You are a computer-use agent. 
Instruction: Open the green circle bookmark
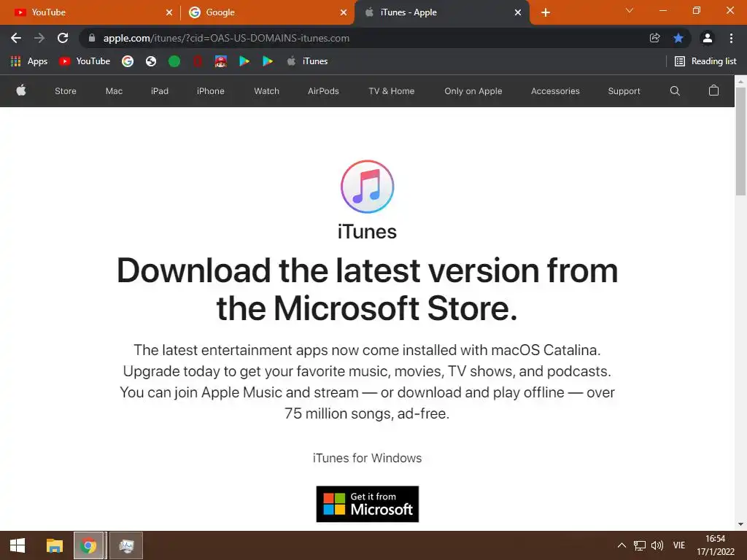tap(174, 61)
